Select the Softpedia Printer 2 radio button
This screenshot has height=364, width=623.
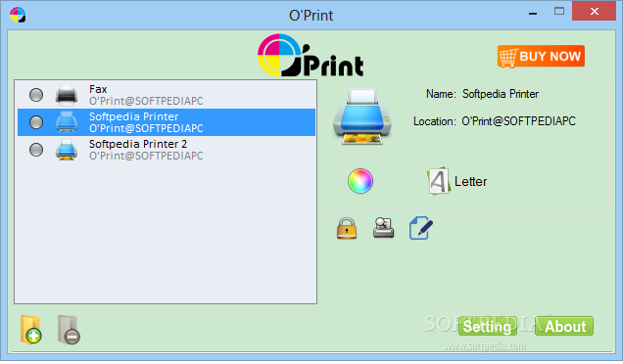click(36, 150)
